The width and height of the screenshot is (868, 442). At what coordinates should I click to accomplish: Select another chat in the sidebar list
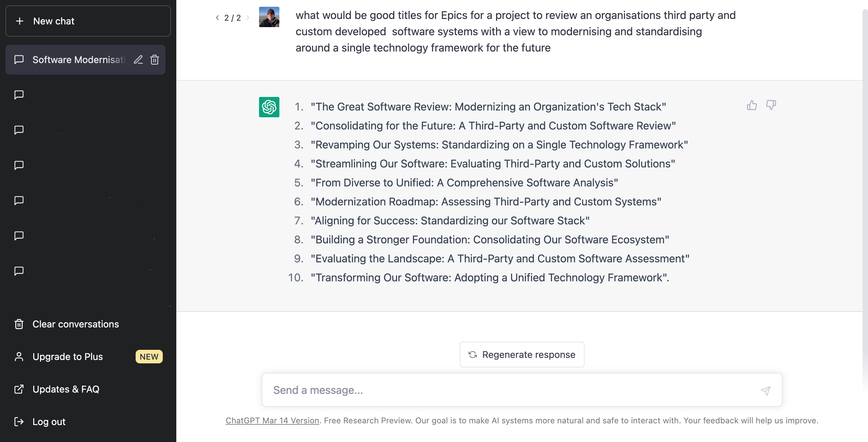68,130
